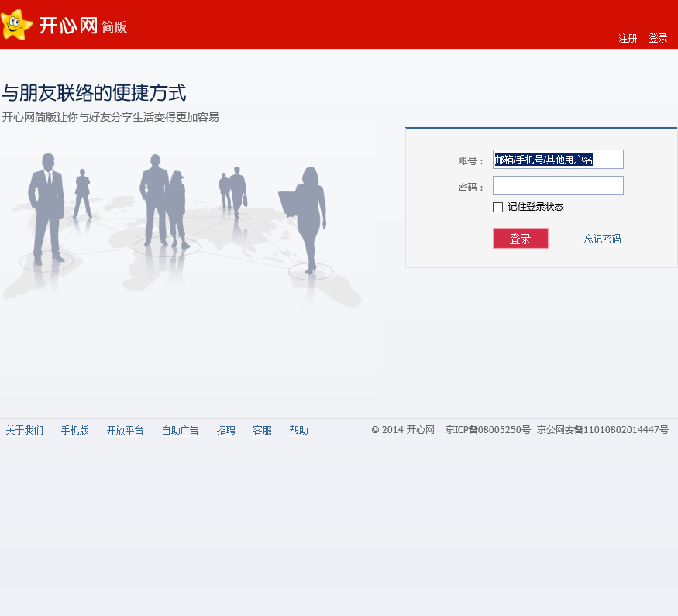Open the 自助广告 footer link
Viewport: 678px width, 616px height.
[x=180, y=430]
